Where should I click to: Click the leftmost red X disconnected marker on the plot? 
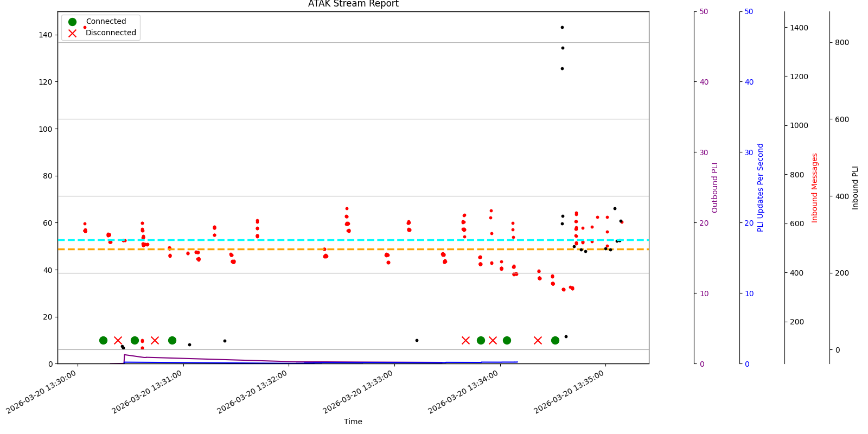point(118,340)
